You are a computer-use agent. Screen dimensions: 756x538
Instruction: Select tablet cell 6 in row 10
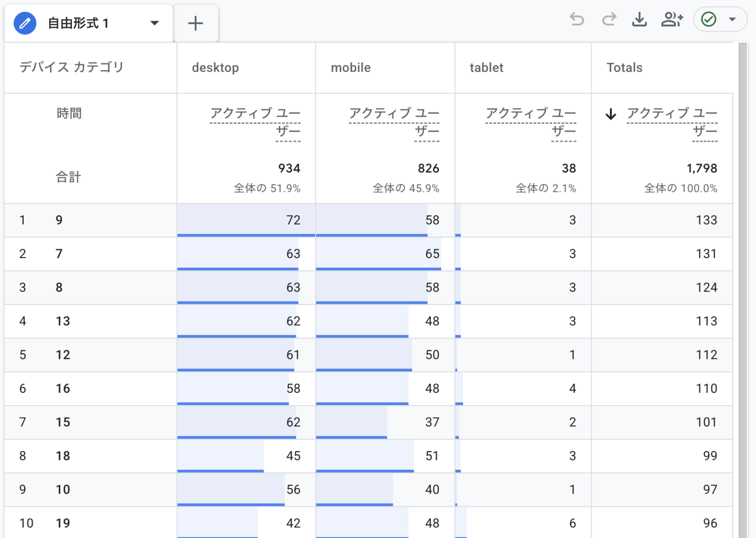(523, 523)
